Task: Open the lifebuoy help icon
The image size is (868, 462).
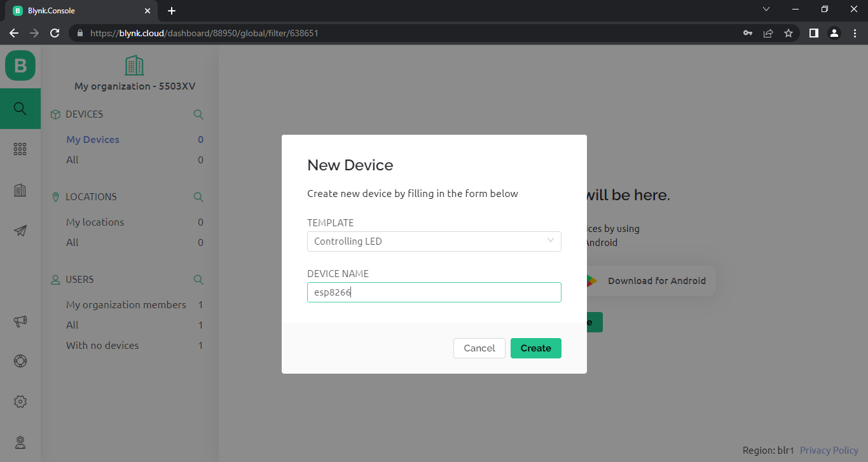Action: 20,361
